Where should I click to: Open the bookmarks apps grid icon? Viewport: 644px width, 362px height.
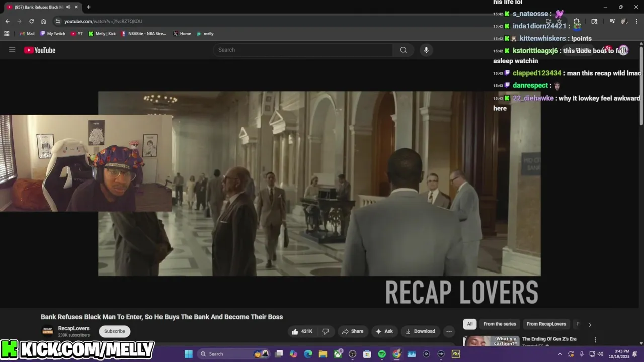point(7,34)
